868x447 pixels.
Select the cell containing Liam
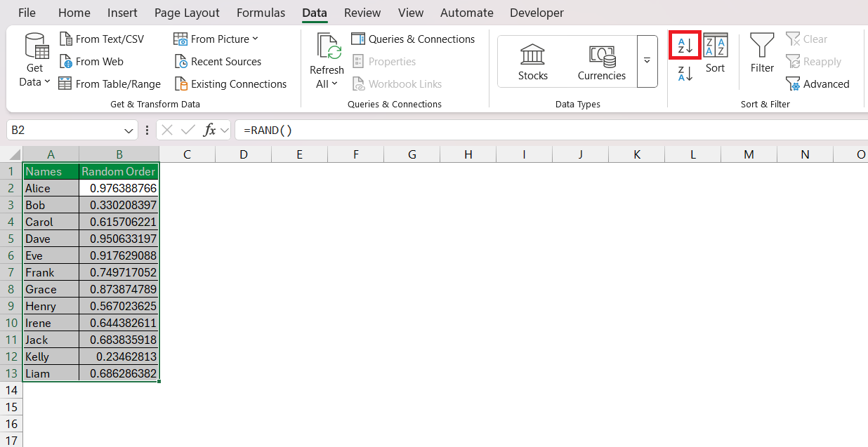(x=51, y=373)
